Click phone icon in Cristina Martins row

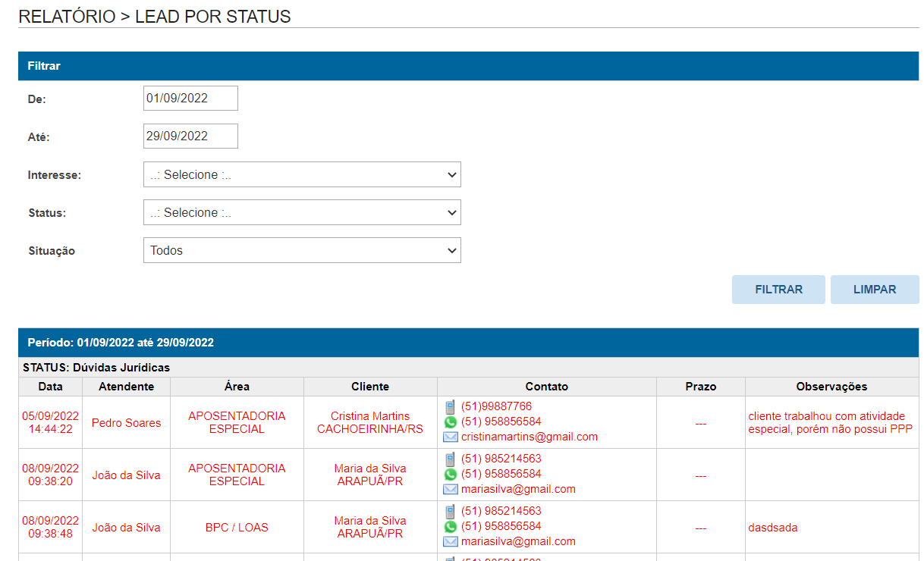450,407
